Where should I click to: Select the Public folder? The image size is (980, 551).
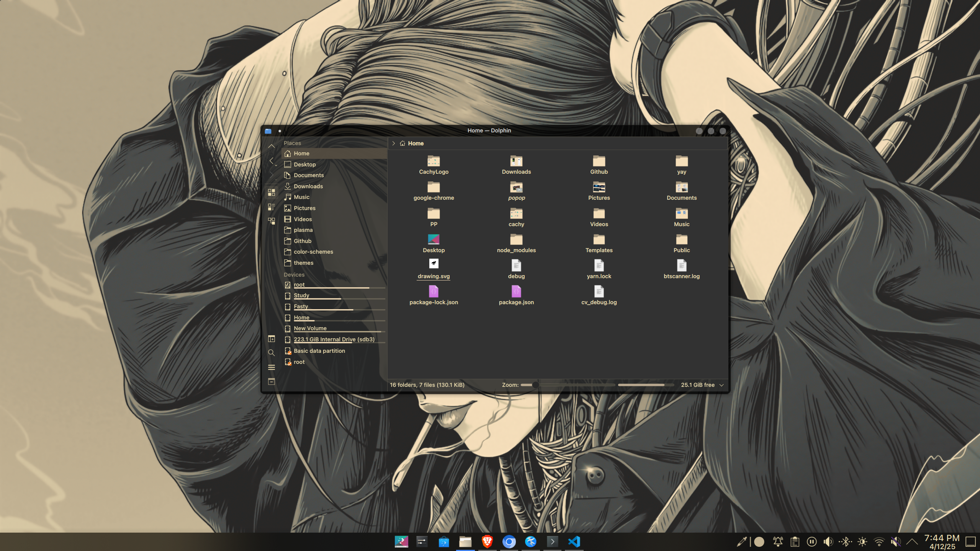coord(681,244)
